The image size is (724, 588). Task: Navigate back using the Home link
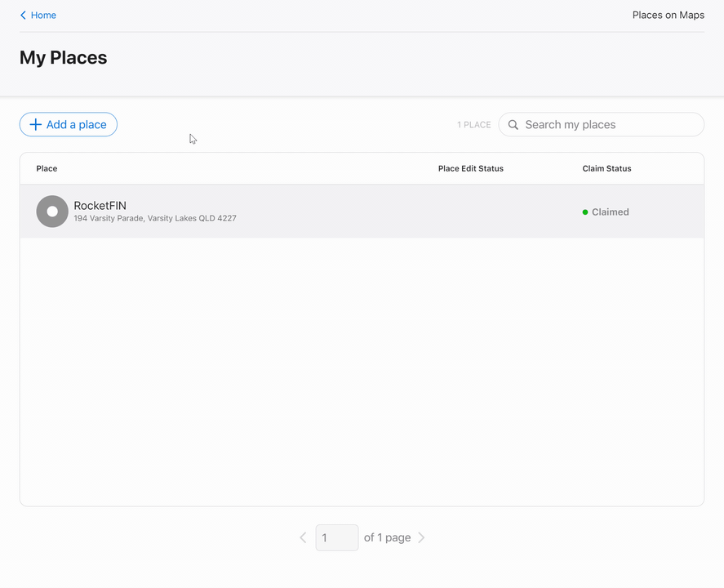click(x=42, y=15)
